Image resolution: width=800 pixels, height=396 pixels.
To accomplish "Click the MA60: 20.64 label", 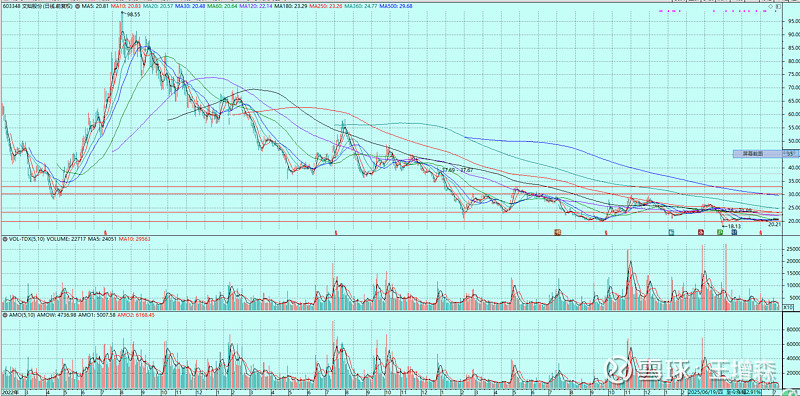I will point(222,6).
